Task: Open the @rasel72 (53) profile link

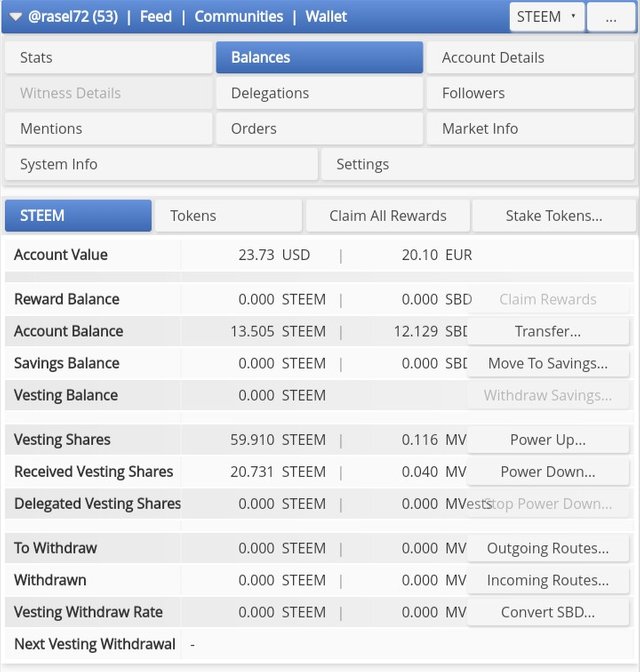Action: (73, 17)
